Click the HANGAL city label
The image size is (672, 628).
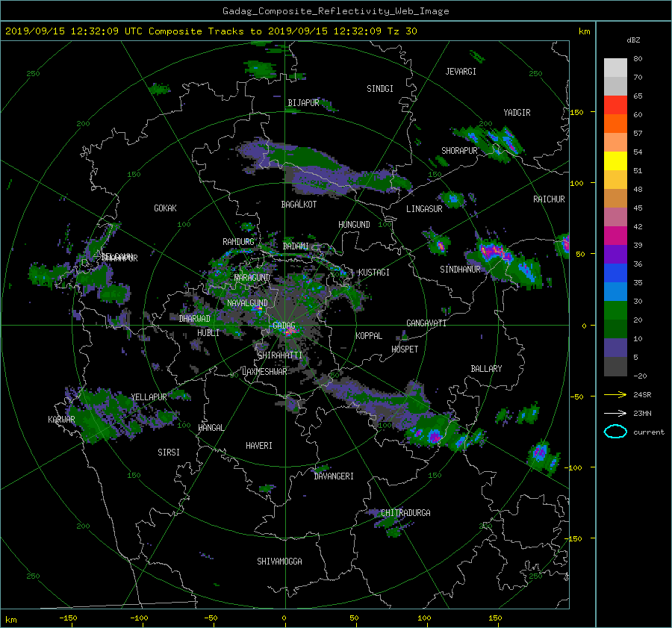point(211,428)
